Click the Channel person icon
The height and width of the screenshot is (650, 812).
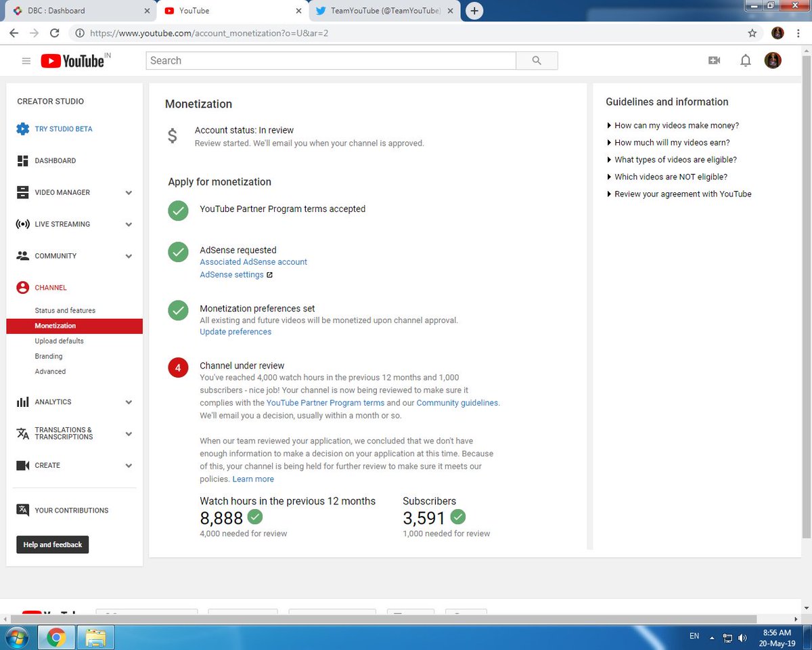(22, 288)
